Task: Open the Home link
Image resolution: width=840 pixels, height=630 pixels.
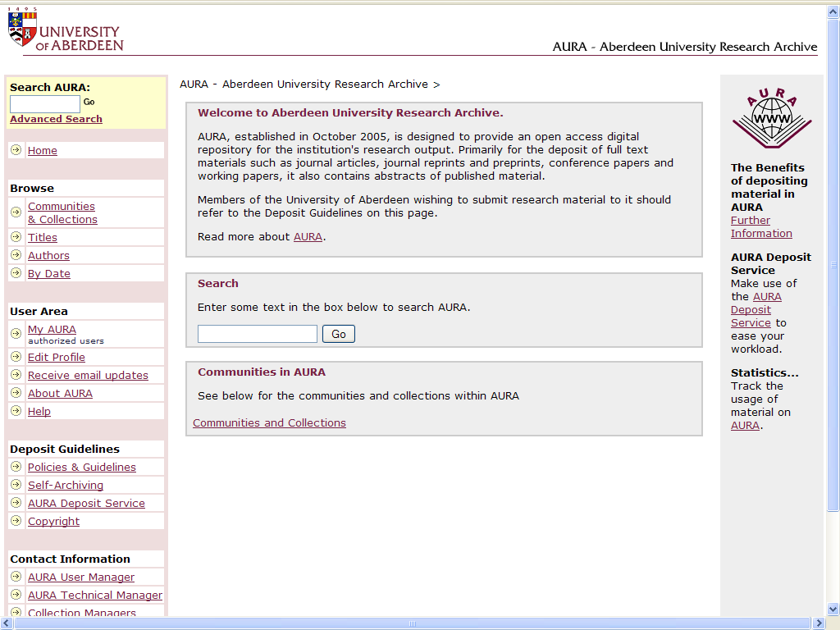Action: 43,151
